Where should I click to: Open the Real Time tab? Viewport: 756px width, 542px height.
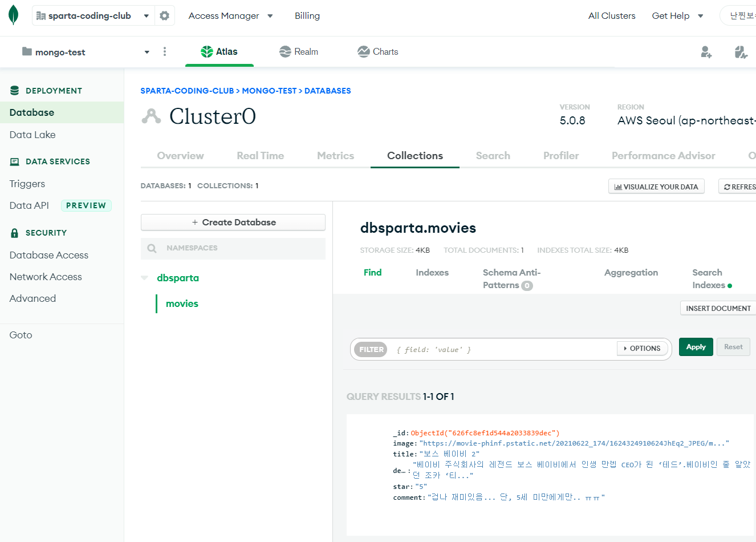(261, 156)
